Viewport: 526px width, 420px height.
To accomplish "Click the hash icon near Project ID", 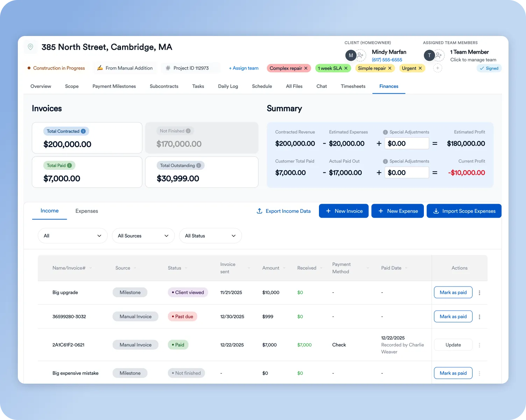I will point(168,68).
